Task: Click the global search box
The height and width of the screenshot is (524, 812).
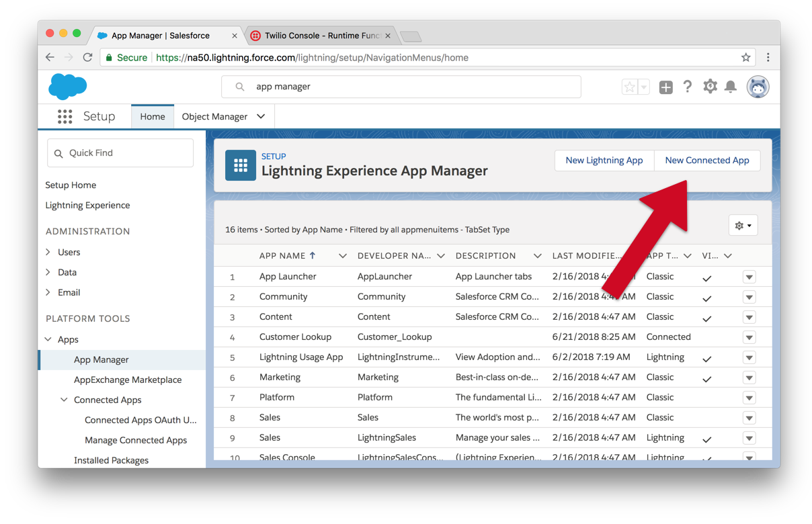Action: (401, 87)
